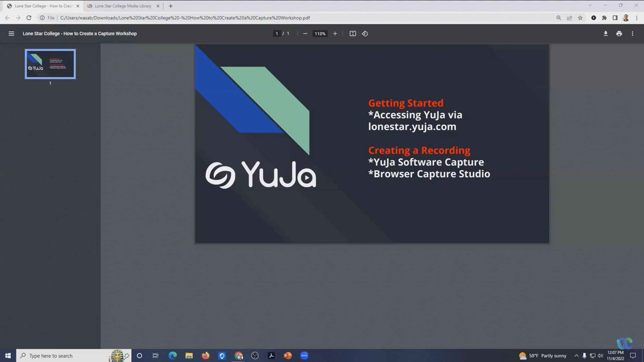Share this page via the share icon
Image resolution: width=644 pixels, height=362 pixels.
click(x=569, y=18)
